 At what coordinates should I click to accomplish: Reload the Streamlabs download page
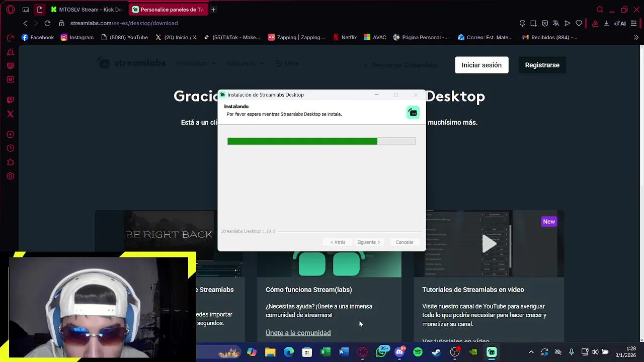pos(47,23)
